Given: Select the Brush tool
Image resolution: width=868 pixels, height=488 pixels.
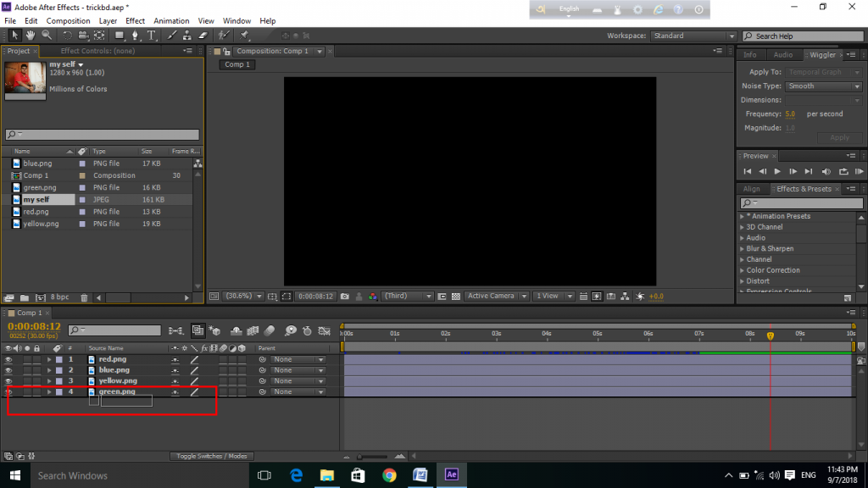Looking at the screenshot, I should 172,36.
